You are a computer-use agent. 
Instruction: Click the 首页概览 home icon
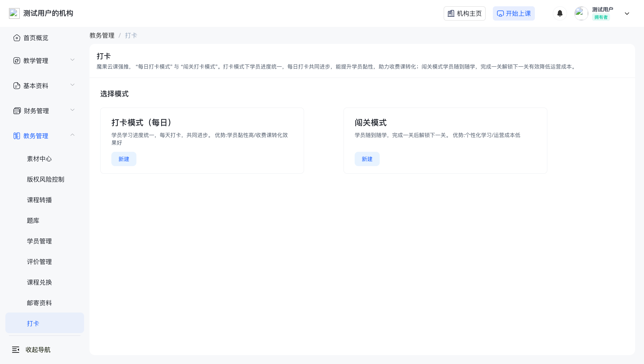point(17,38)
